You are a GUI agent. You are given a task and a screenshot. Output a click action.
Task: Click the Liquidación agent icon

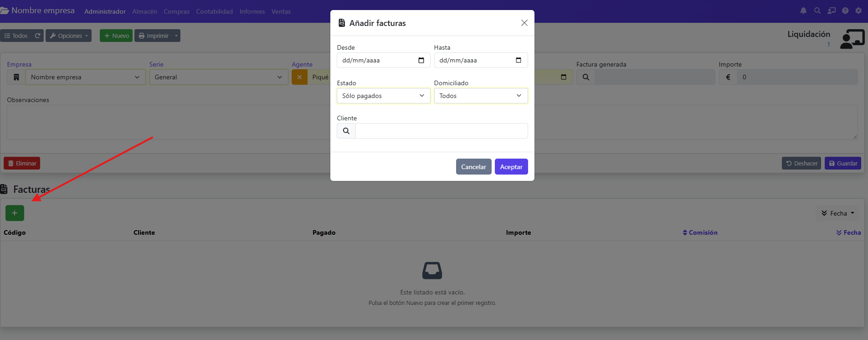pyautogui.click(x=852, y=39)
